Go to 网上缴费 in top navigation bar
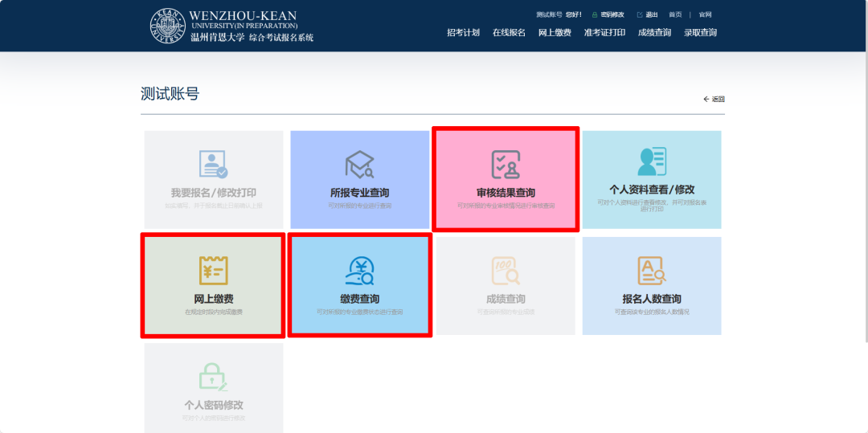This screenshot has width=868, height=433. [555, 33]
